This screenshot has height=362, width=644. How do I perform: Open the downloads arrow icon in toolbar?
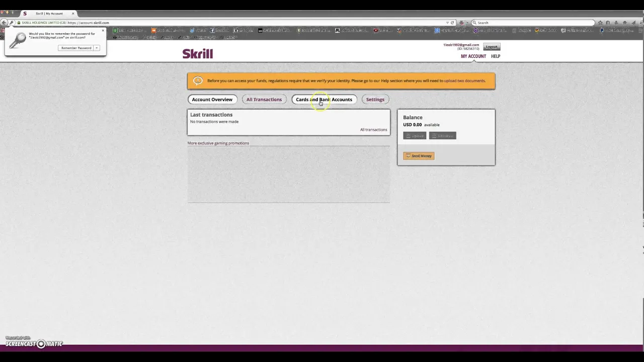click(616, 23)
